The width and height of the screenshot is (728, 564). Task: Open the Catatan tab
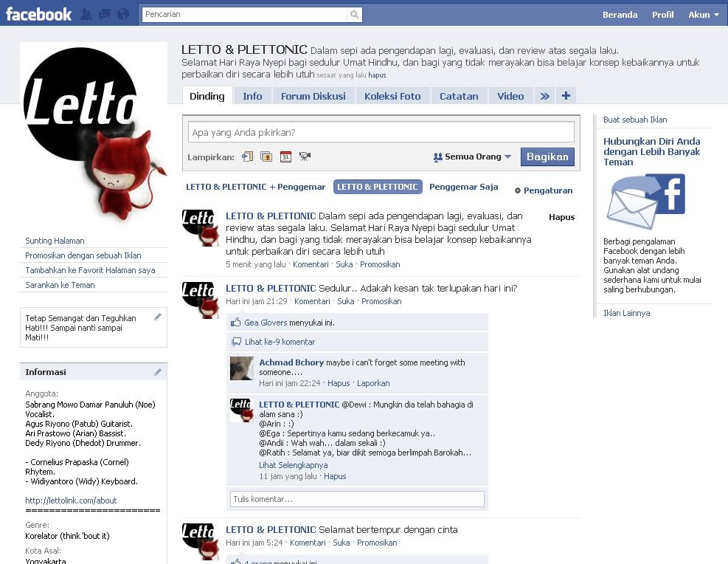(x=459, y=96)
